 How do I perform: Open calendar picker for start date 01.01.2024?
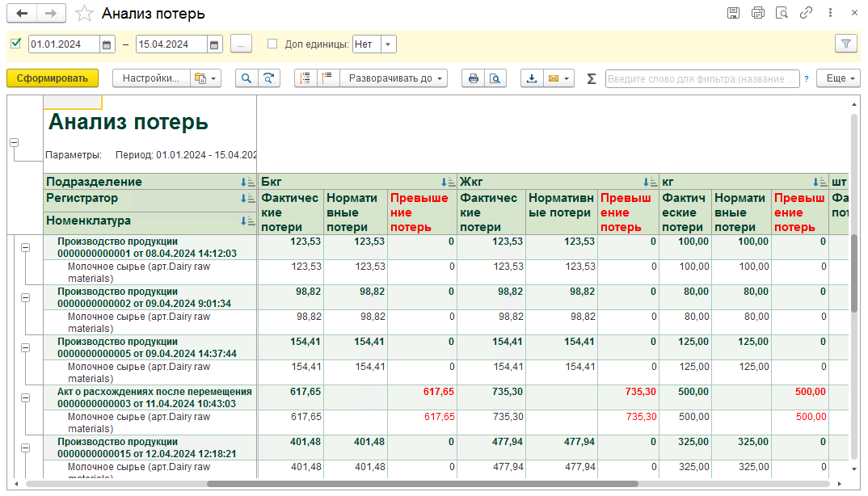[107, 44]
